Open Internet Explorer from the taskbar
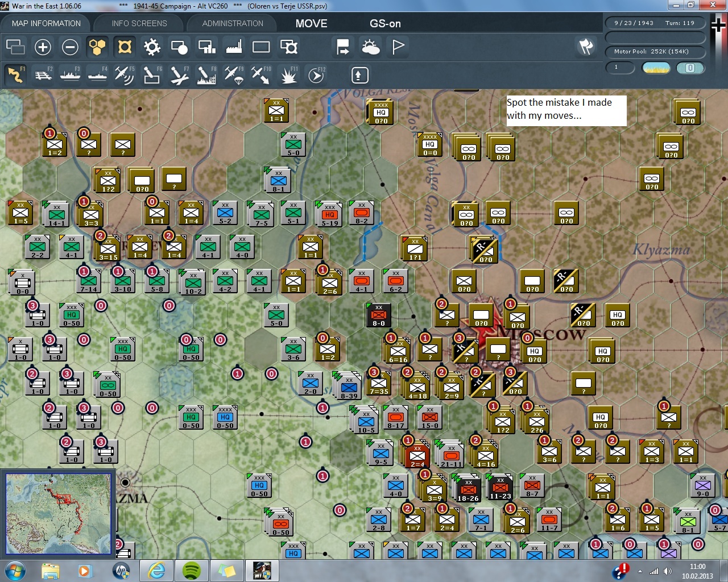Viewport: 728px width, 582px height. pos(156,571)
